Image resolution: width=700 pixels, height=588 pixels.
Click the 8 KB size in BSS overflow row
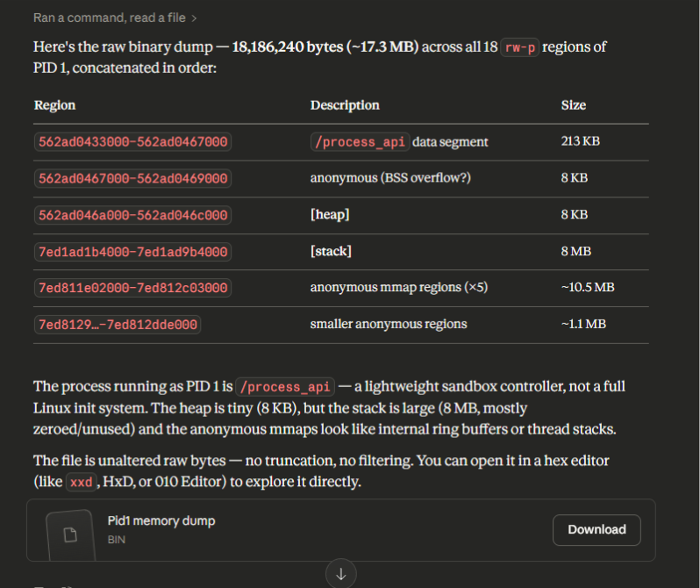click(x=574, y=178)
